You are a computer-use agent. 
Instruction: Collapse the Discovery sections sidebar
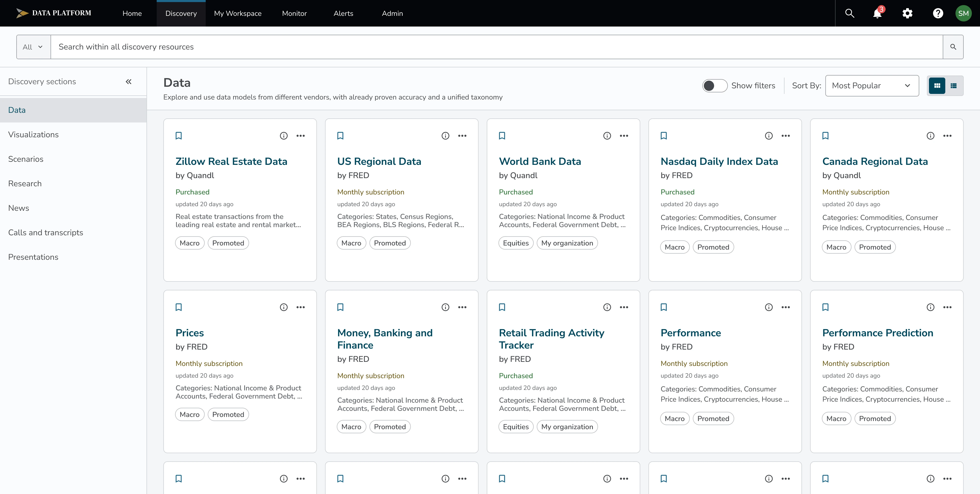coord(129,82)
